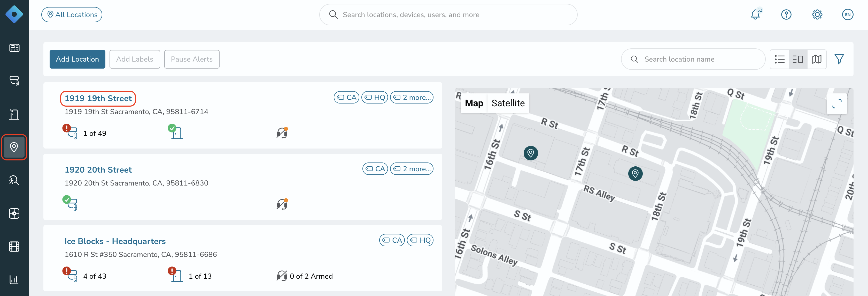Click address '1919 19th St Sacramento'
868x296 pixels.
coord(136,112)
